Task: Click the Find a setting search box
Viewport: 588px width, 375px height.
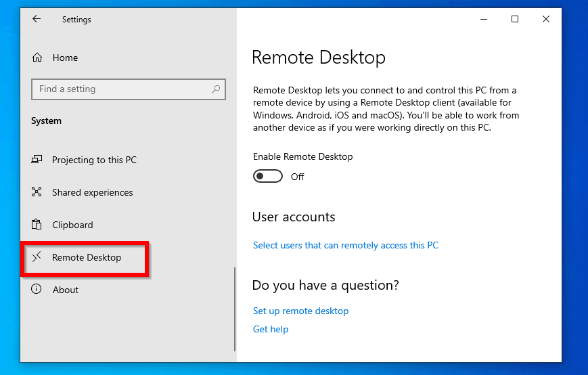Action: click(129, 89)
